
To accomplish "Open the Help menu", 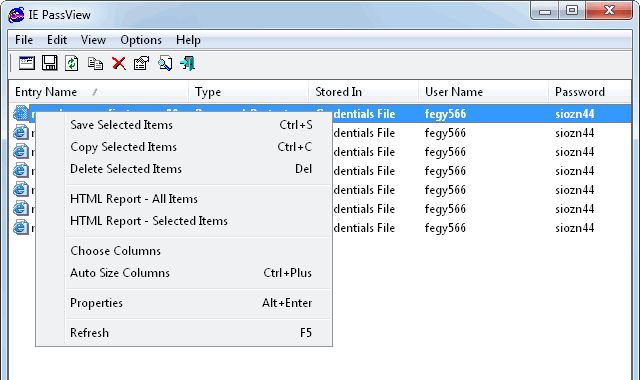I will pos(188,40).
